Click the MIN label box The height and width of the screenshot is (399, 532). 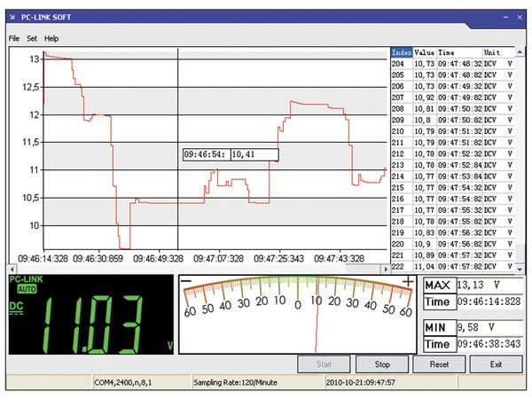pyautogui.click(x=440, y=328)
